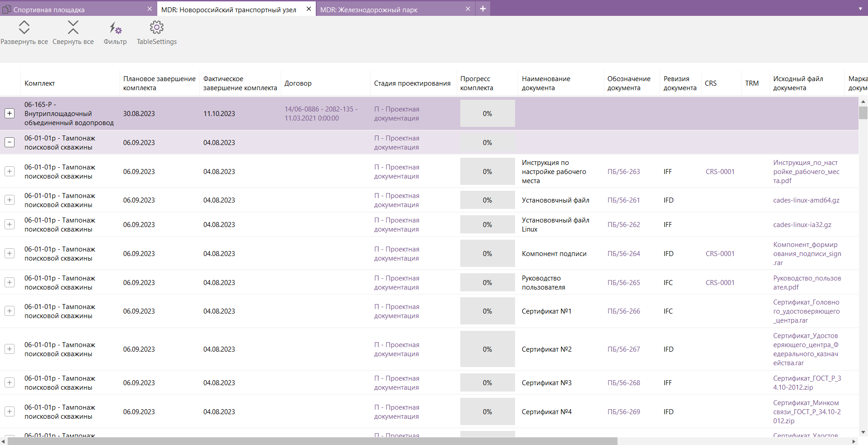Click the Развернуть все expand icon
Viewport: 868px width, 445px height.
(x=24, y=28)
